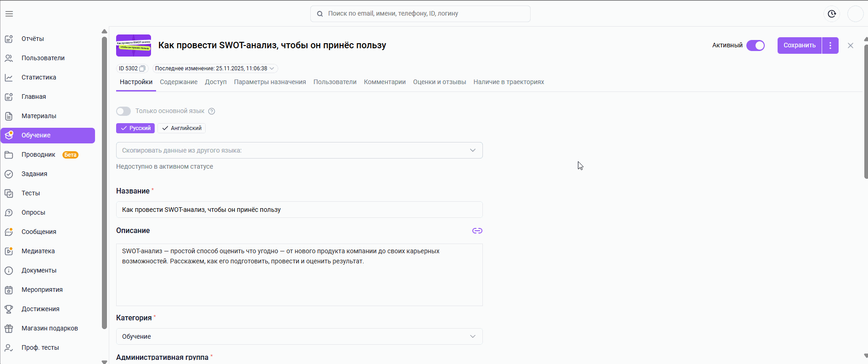Image resolution: width=868 pixels, height=364 pixels.
Task: Toggle the Активный status switch
Action: tap(756, 45)
